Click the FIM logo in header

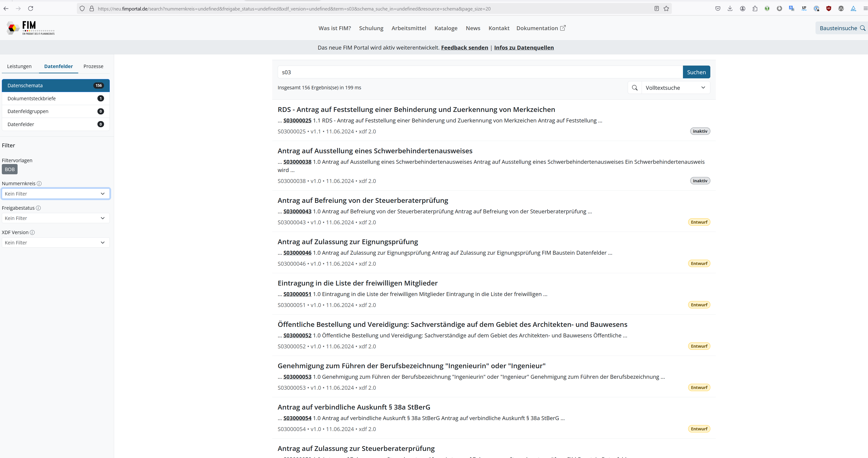30,28
